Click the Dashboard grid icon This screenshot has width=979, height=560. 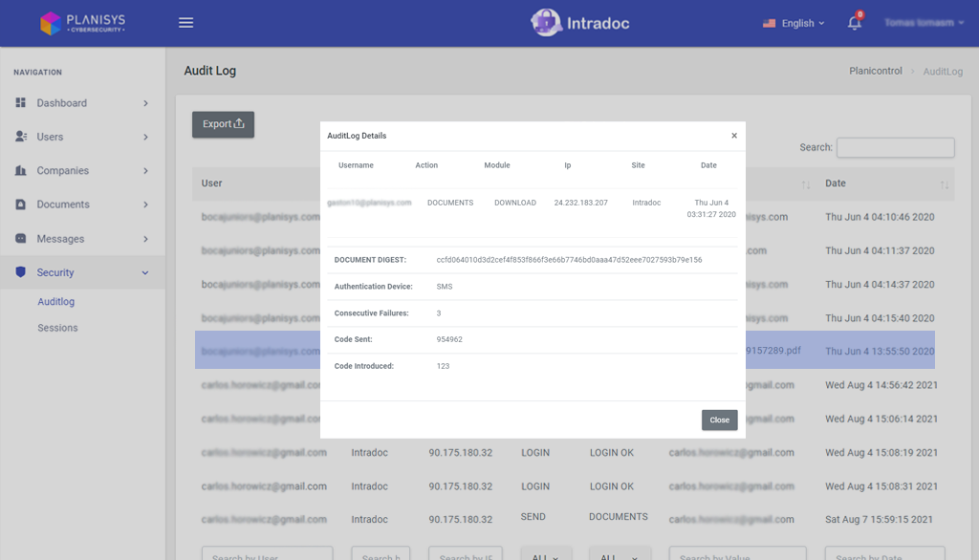pyautogui.click(x=21, y=103)
